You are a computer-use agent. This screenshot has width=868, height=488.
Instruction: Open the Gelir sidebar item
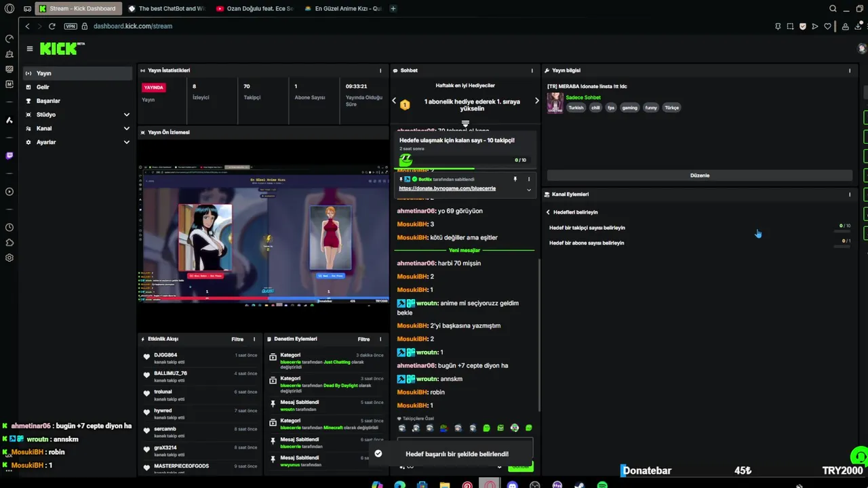[x=78, y=87]
